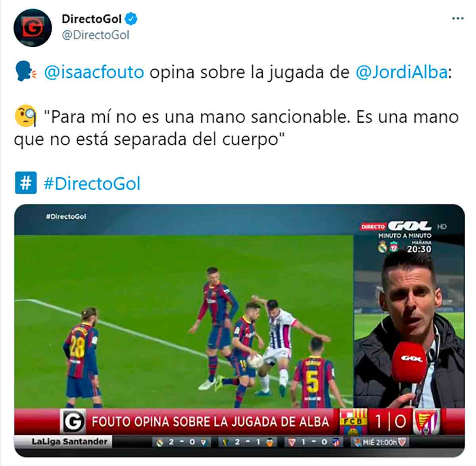This screenshot has height=466, width=476.
Task: Open the @isaacfouto mention
Action: click(x=94, y=73)
